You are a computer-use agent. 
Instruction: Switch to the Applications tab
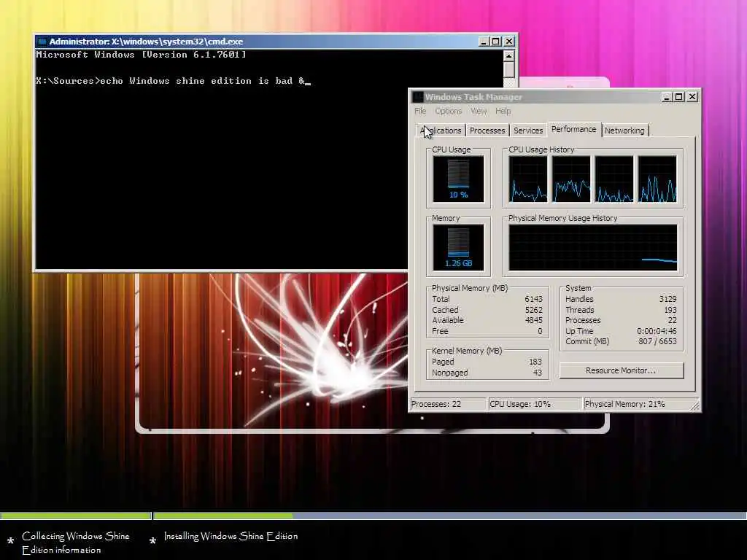(441, 131)
